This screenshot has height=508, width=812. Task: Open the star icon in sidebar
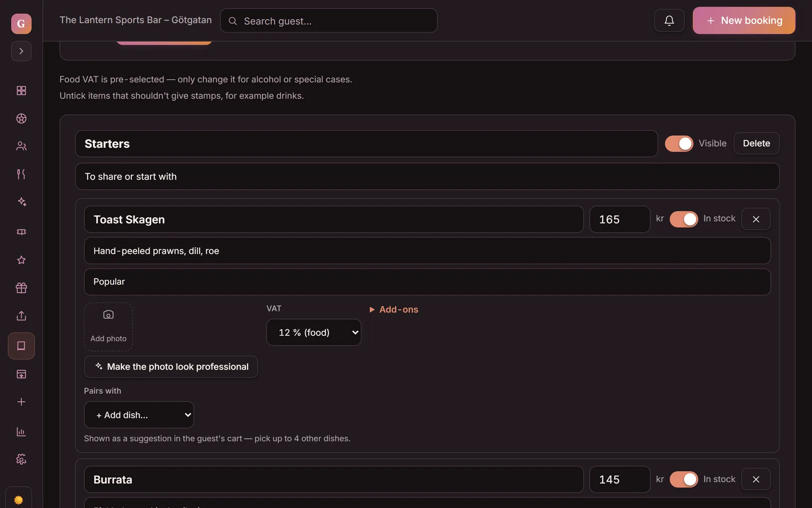pyautogui.click(x=21, y=260)
